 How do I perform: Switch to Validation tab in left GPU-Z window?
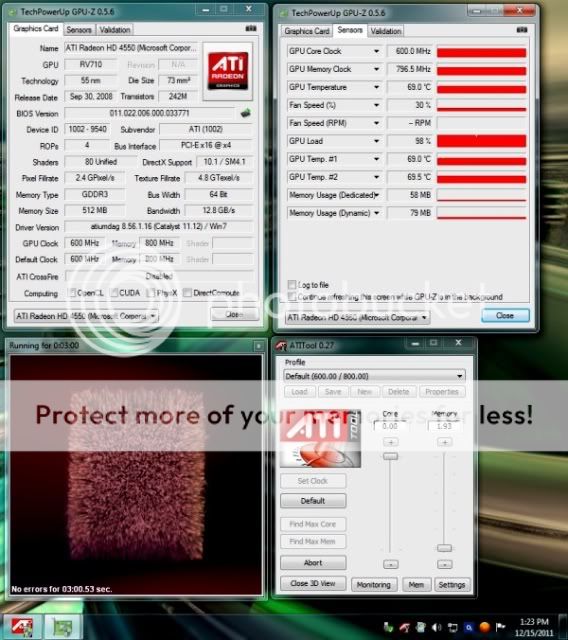click(115, 30)
